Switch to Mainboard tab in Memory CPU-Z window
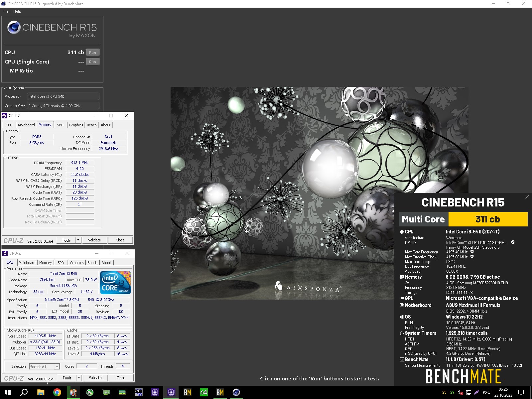532x399 pixels. pos(26,125)
